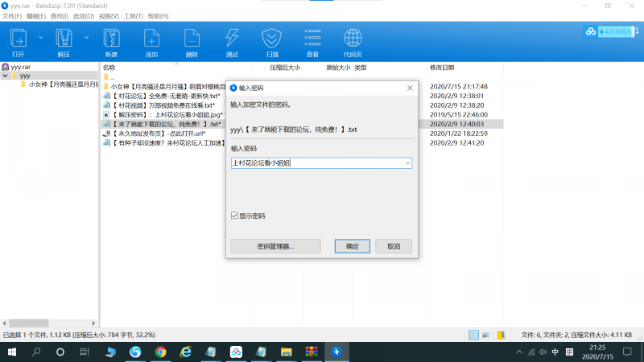Open the View (视图) menu
This screenshot has height=362, width=644.
pos(109,16)
